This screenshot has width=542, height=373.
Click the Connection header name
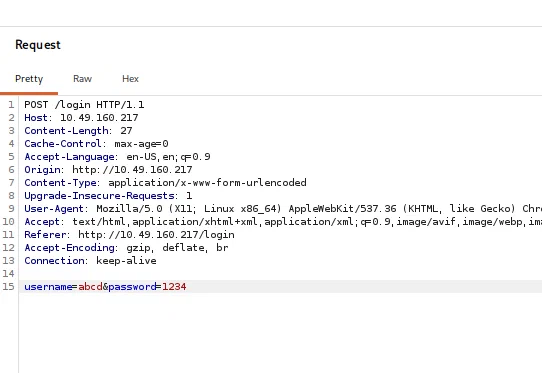[x=54, y=261]
